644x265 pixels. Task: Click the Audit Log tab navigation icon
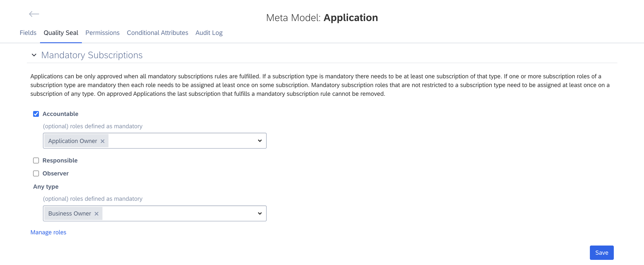(x=209, y=32)
